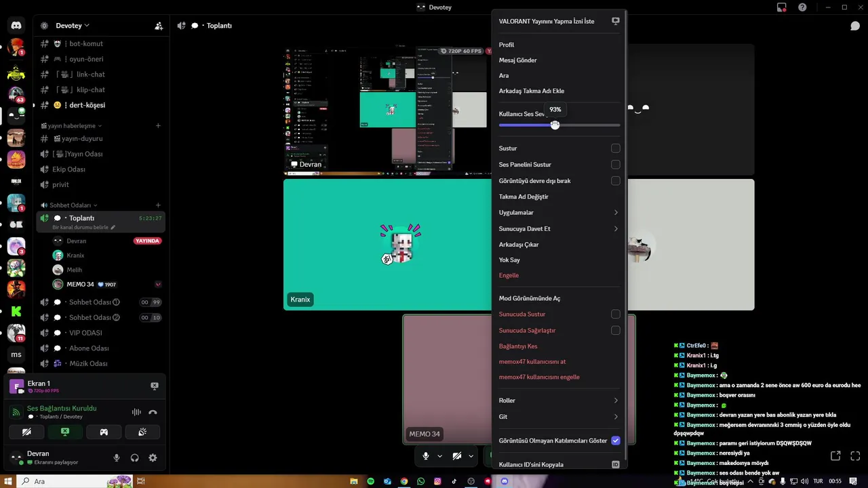868x488 pixels.
Task: Open the Help question mark icon
Action: tap(803, 7)
